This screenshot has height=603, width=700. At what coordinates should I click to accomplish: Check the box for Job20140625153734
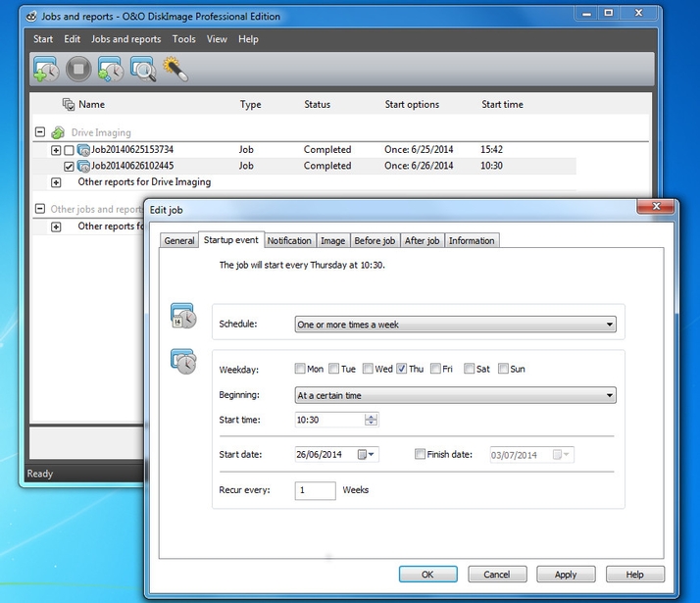[x=69, y=150]
